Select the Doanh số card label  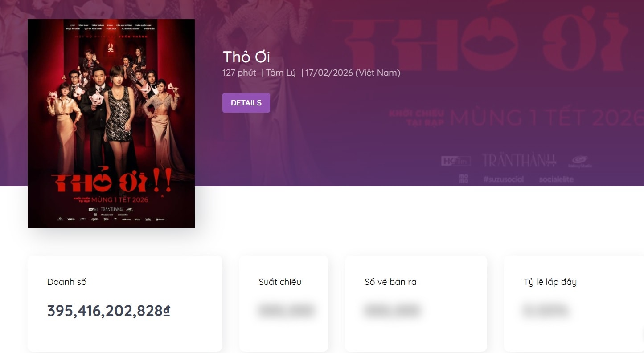(67, 282)
